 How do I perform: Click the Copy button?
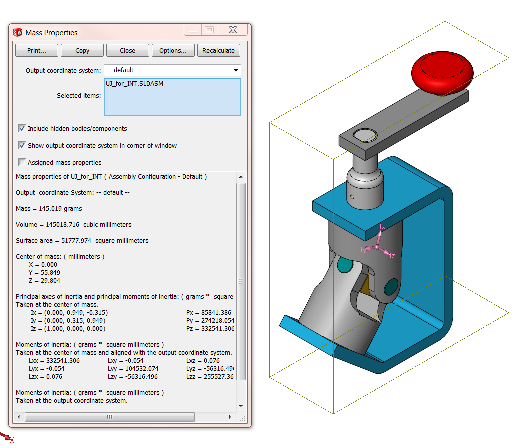[82, 50]
